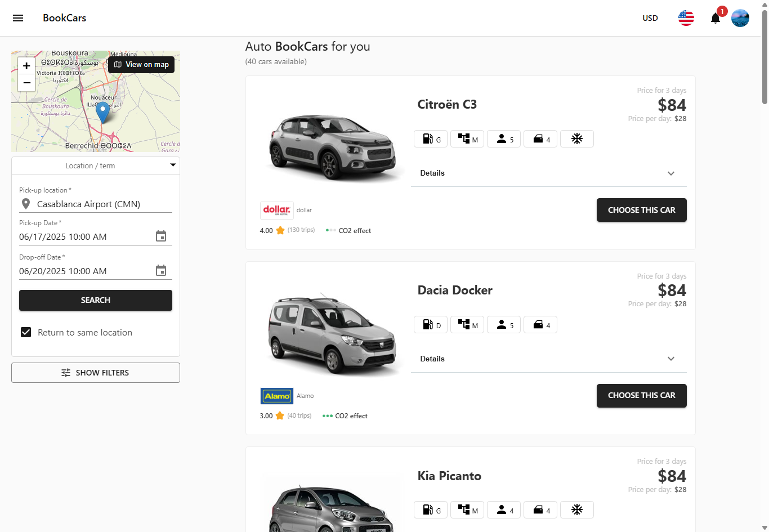Click Kia Picanto manual gearbox icon

point(467,510)
